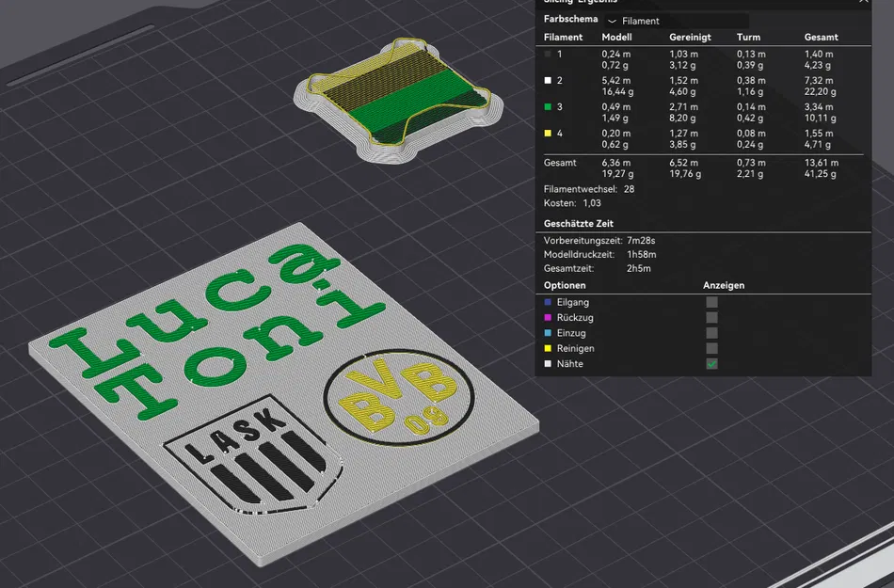This screenshot has width=894, height=588.
Task: Click the yellow swatch of filament 4
Action: 548,134
